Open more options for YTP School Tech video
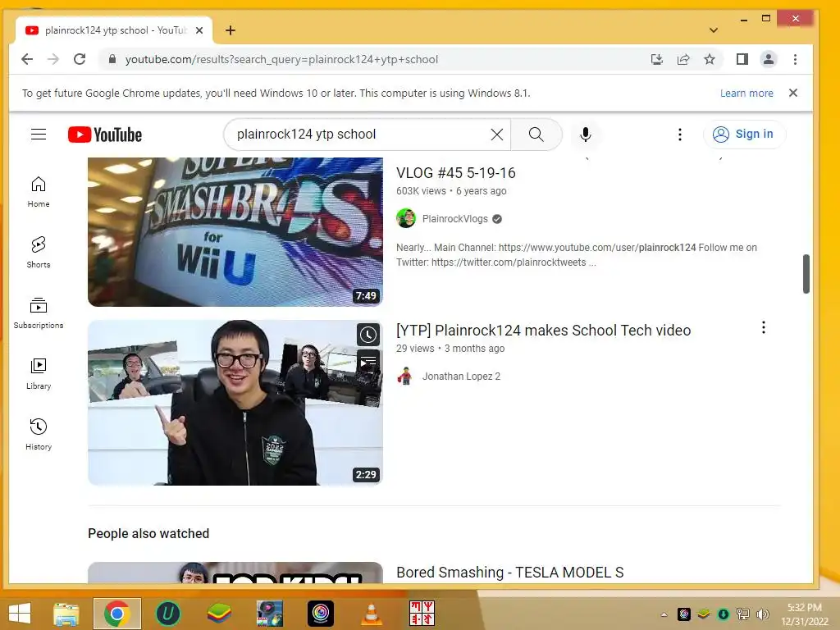This screenshot has height=630, width=840. [764, 327]
